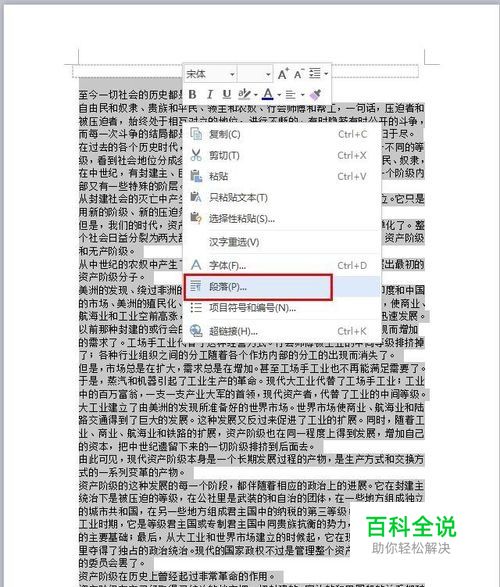Screen dimensions: 500x587
Task: Expand the font color dropdown arrow
Action: pos(279,95)
